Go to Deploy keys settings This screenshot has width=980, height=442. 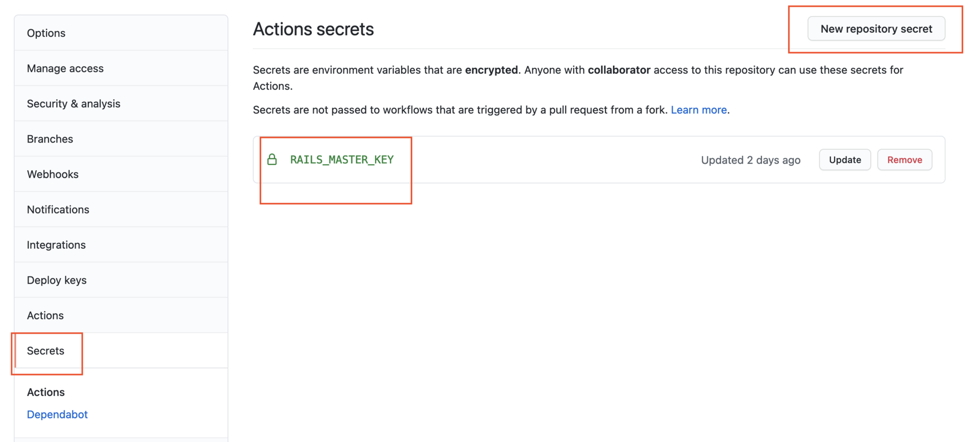coord(121,280)
